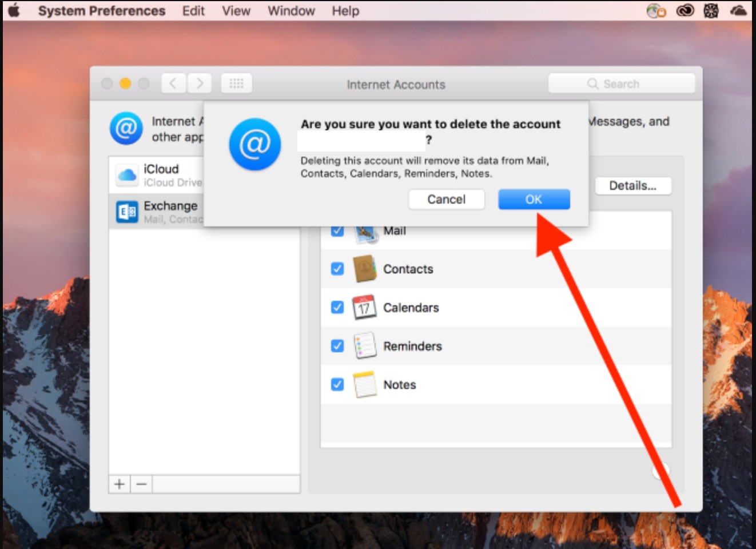Open the Show All preferences grid view
The width and height of the screenshot is (756, 549).
click(x=236, y=83)
